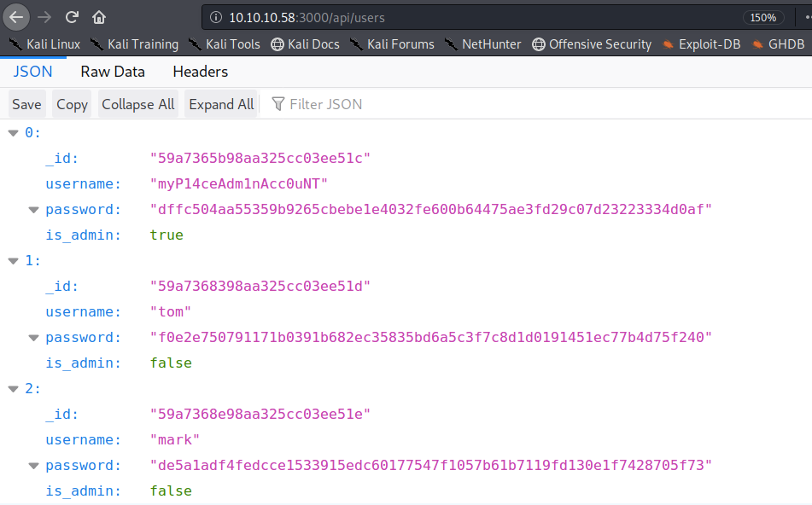Screen dimensions: 812x505
Task: Open the Offensive Security bookmark
Action: tap(591, 44)
